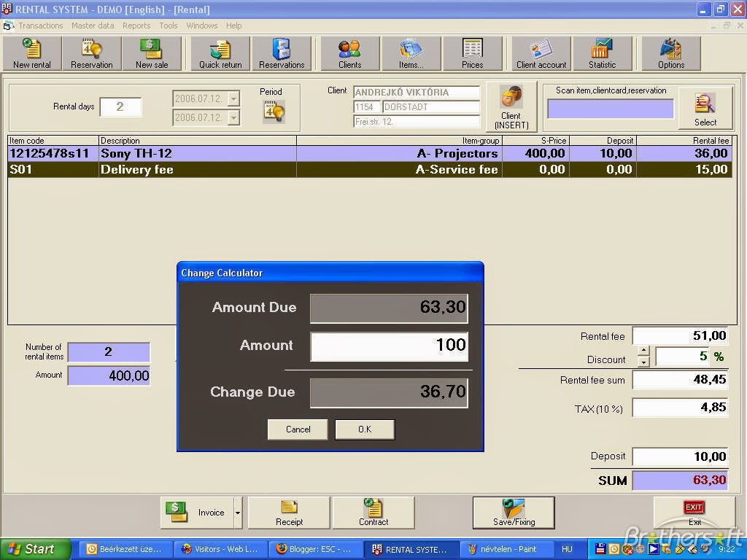Click the Select magnifier icon

(703, 104)
